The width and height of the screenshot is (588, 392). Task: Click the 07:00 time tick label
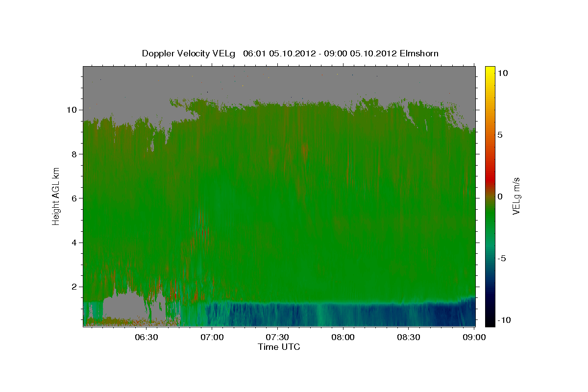212,337
